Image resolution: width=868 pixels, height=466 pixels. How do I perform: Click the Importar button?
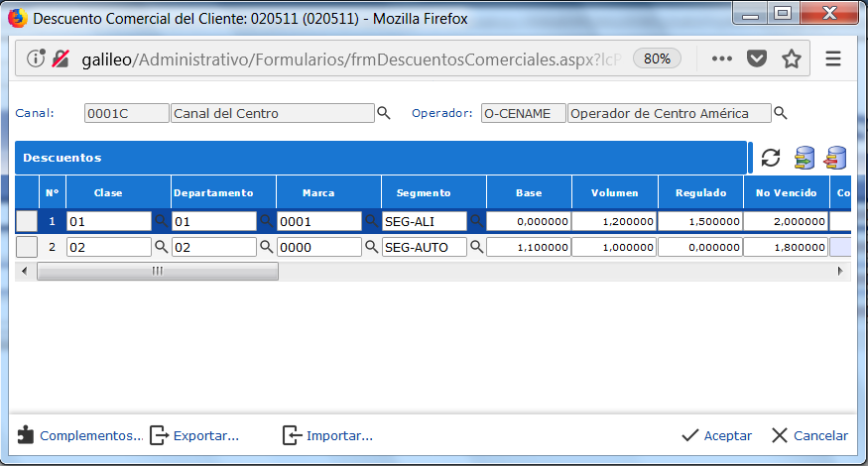[327, 435]
